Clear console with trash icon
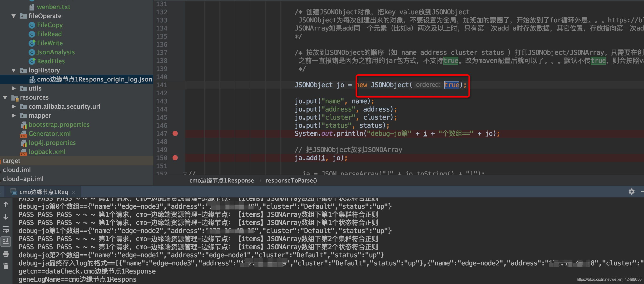644x284 pixels. [6, 266]
